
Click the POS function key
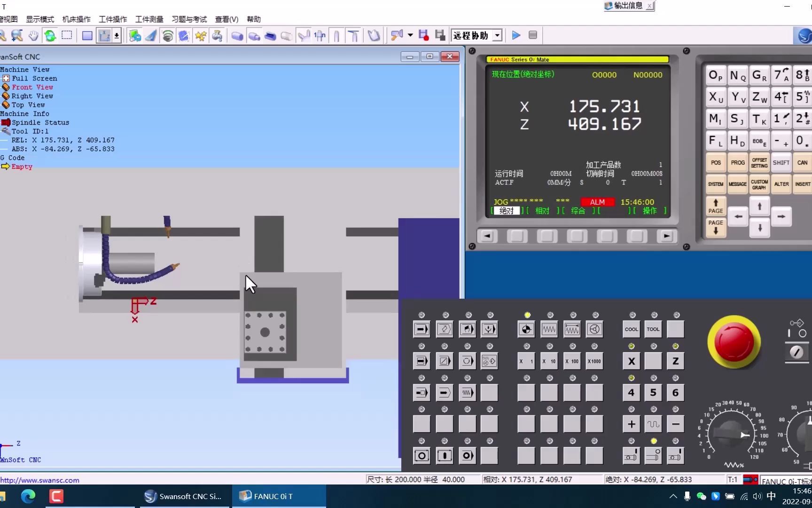click(x=716, y=163)
